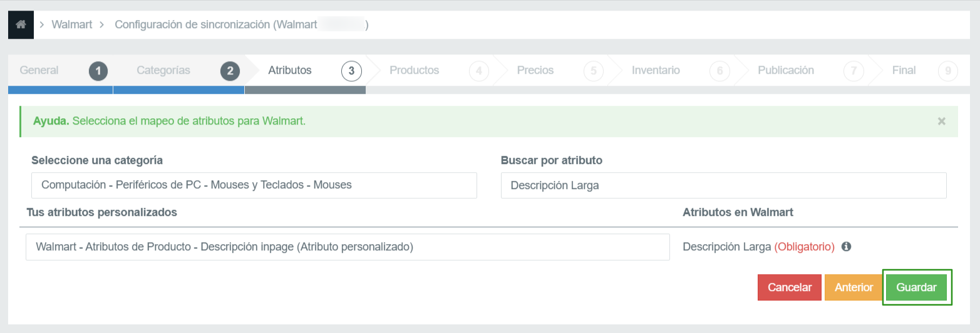Click step number 6 circle
Viewport: 980px width, 333px height.
(x=720, y=71)
